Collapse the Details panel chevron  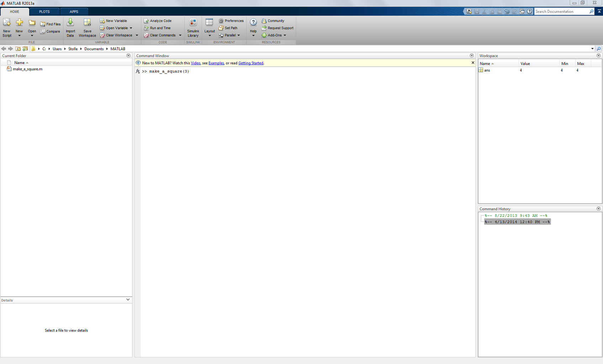click(128, 300)
